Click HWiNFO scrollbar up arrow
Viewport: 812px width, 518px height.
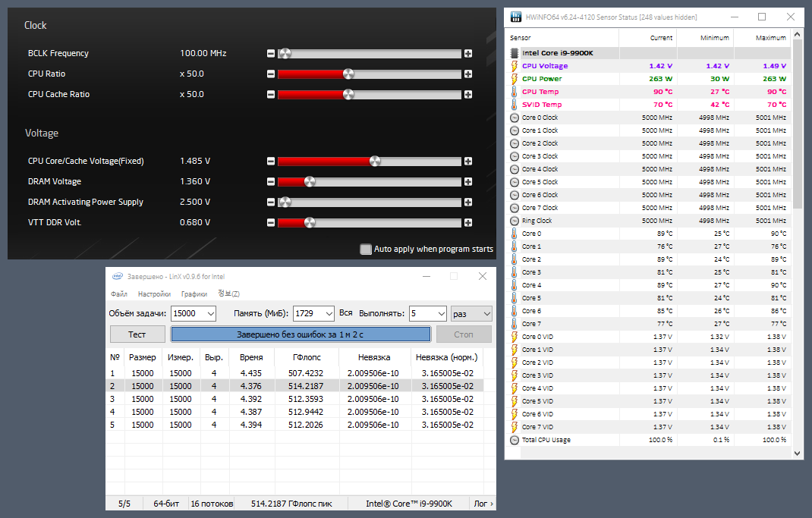(x=798, y=35)
